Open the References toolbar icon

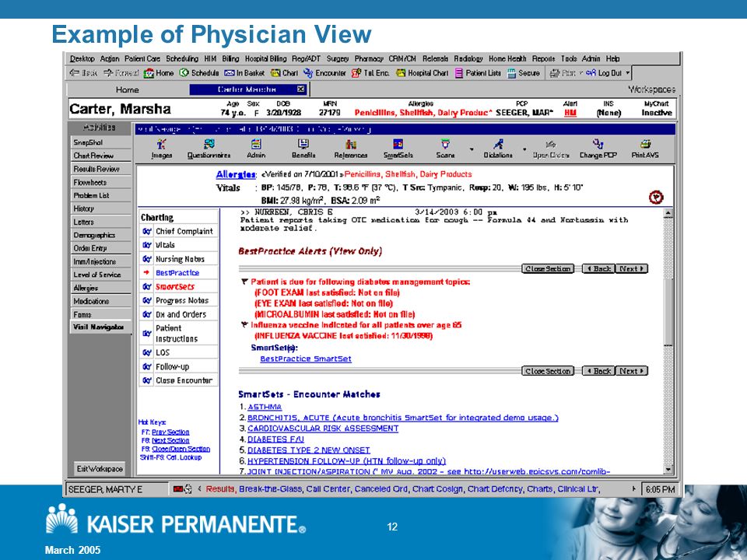[x=351, y=149]
